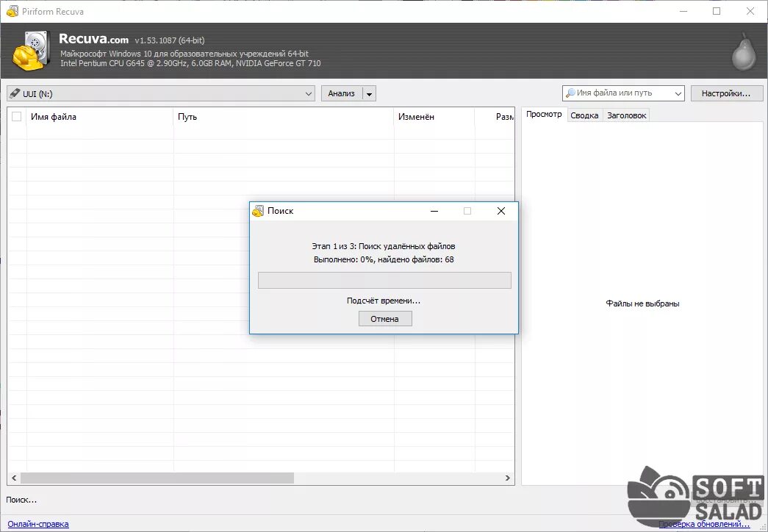Click the Intel Pentium CPU system info line

click(190, 63)
